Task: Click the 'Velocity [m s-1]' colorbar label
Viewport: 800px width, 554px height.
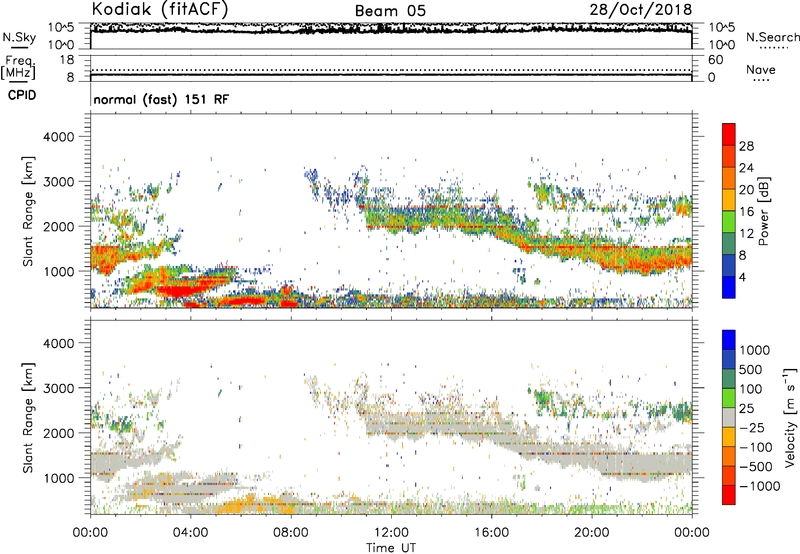Action: 791,417
